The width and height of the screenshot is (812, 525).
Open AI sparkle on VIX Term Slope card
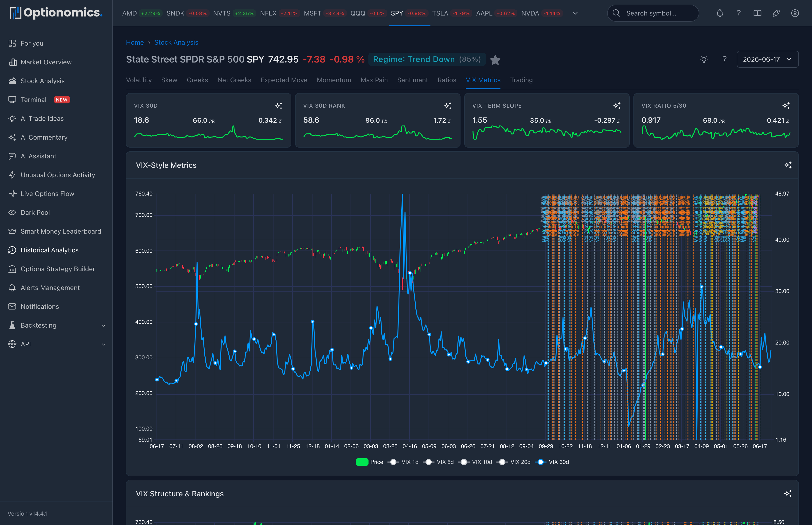point(617,106)
